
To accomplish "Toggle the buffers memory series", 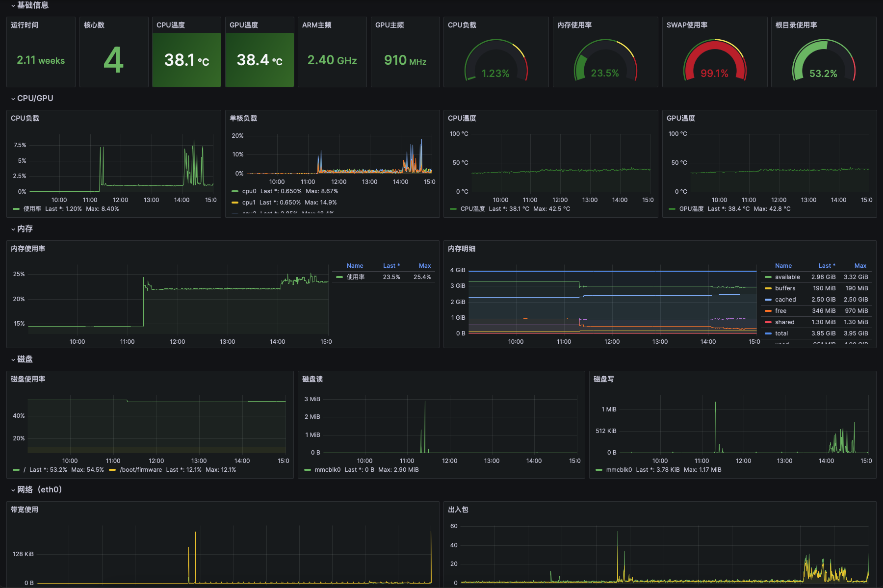I will tap(785, 288).
